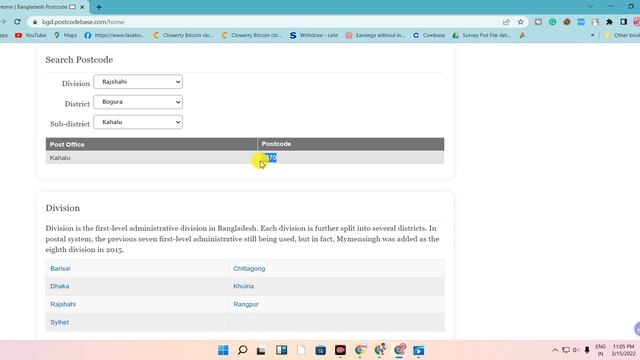Click the share page icon in address bar
The width and height of the screenshot is (640, 360).
tap(506, 22)
